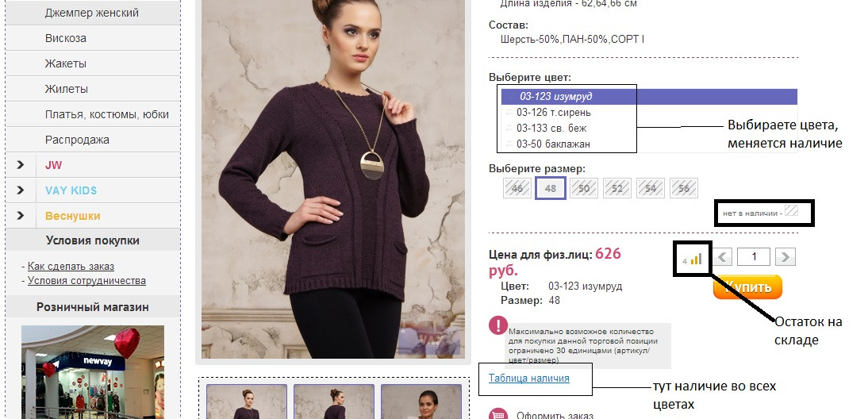Image resolution: width=868 pixels, height=419 pixels.
Task: Open the Как сделать заказ link
Action: 71,266
